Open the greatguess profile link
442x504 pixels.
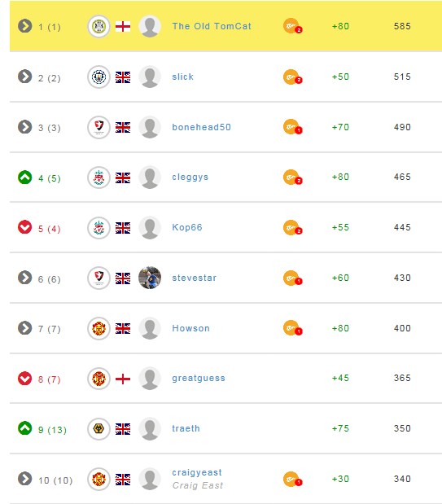pos(199,378)
